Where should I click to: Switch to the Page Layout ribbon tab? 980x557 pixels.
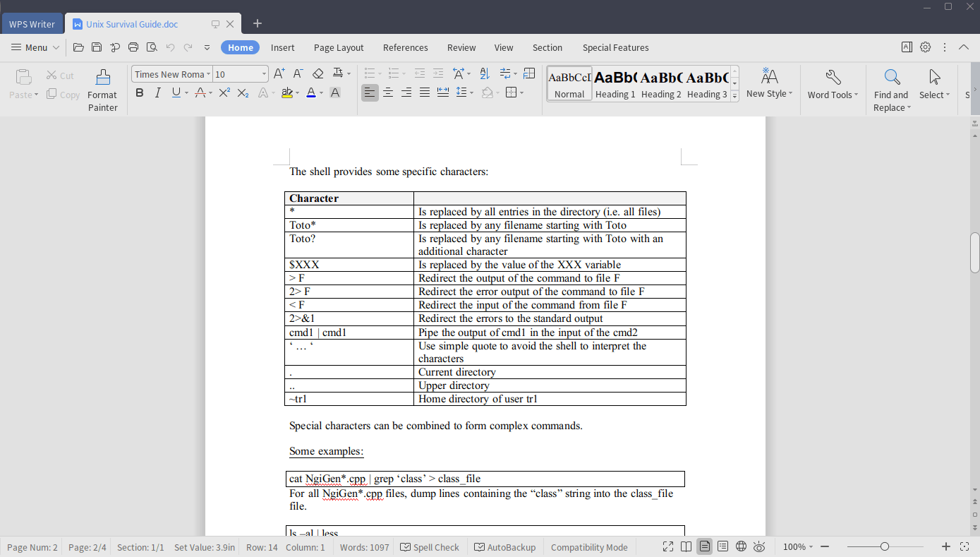tap(339, 47)
